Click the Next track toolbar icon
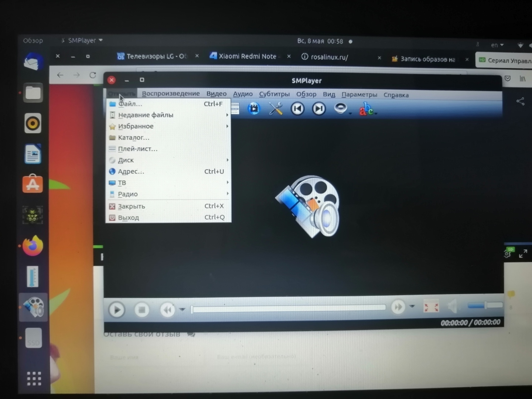The image size is (532, 399). click(319, 109)
